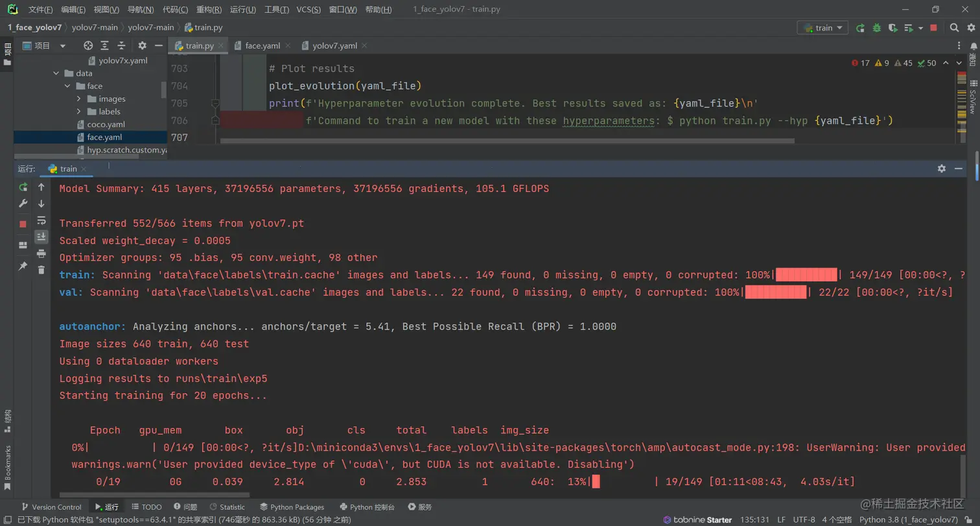Open 文件(F) menu
The image size is (980, 526).
pyautogui.click(x=40, y=10)
